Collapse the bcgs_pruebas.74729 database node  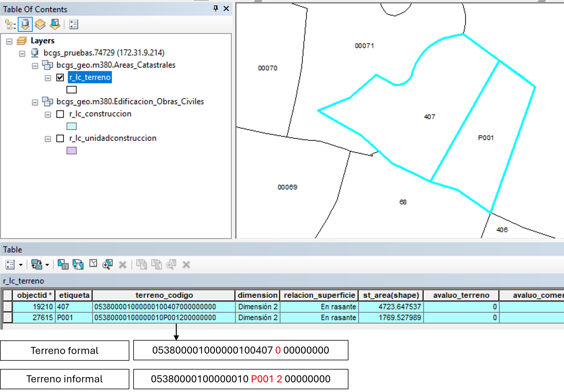tap(22, 54)
